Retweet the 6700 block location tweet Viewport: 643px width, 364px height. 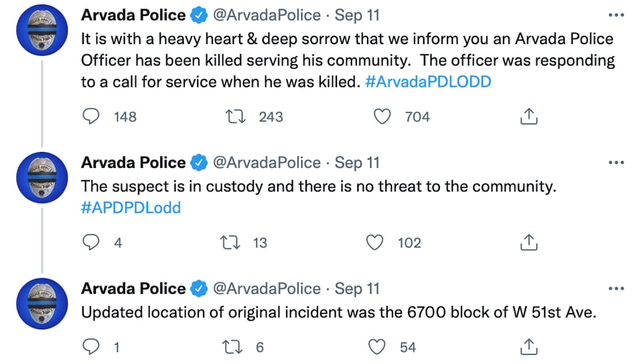(x=232, y=347)
